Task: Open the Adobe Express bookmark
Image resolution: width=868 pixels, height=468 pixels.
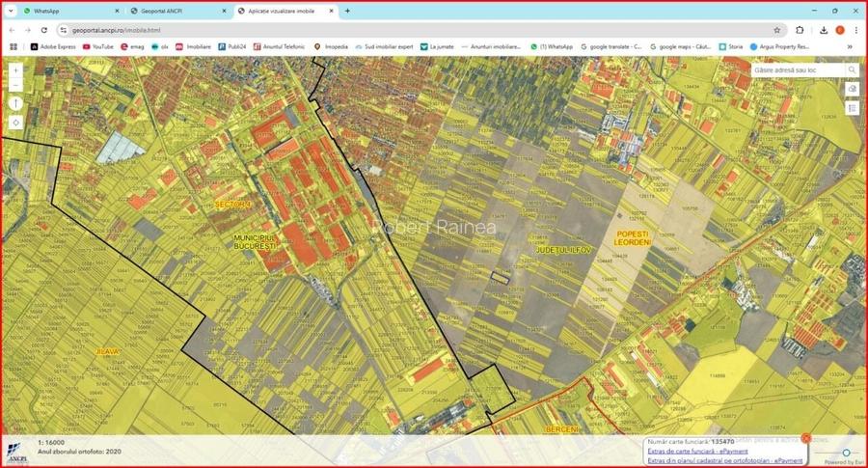Action: tap(53, 47)
